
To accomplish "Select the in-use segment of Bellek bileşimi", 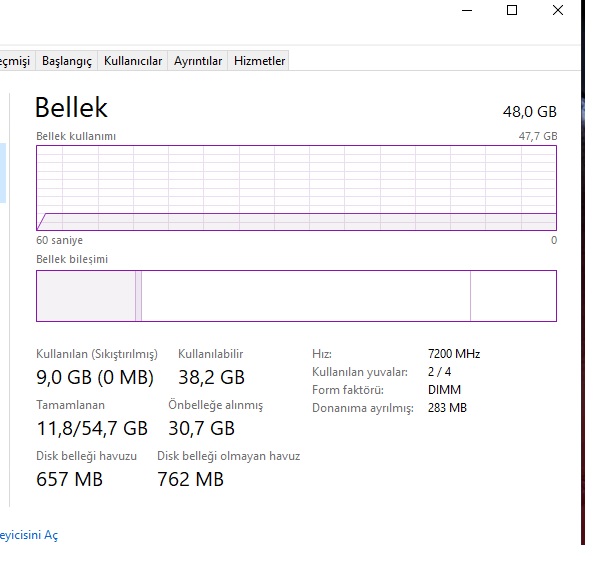I will click(x=85, y=296).
